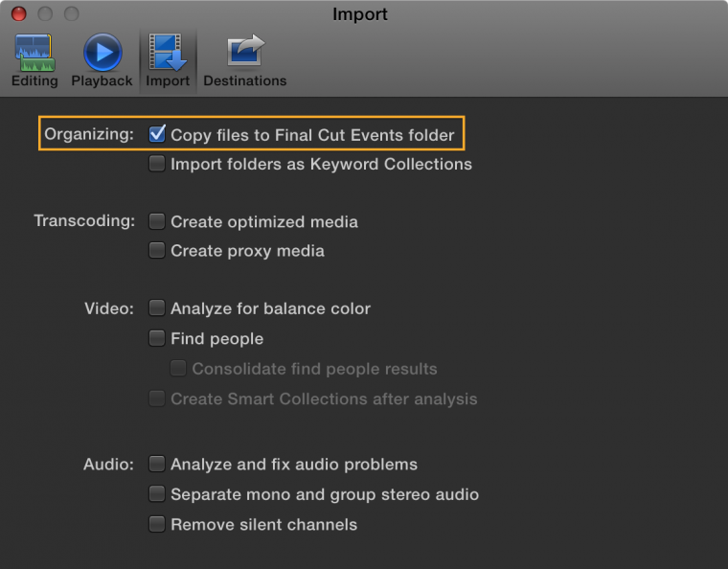This screenshot has width=728, height=569.
Task: Select the Import preferences pane icon
Action: (168, 52)
